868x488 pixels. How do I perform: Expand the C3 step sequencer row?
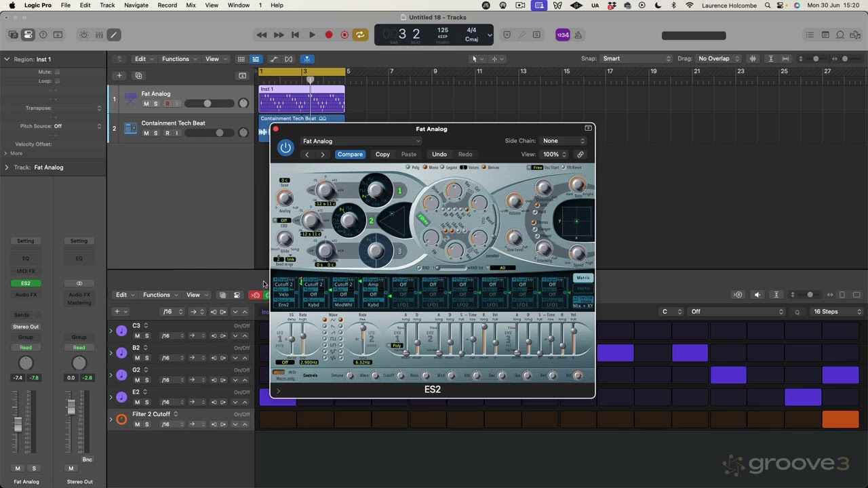pyautogui.click(x=111, y=331)
